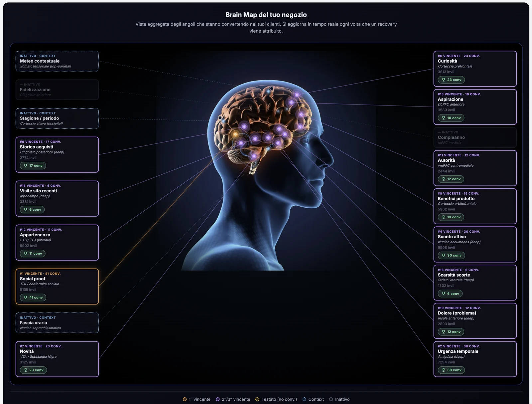
Task: Click the trophy icon in Social proof's 41 conv badge
Action: (25, 298)
